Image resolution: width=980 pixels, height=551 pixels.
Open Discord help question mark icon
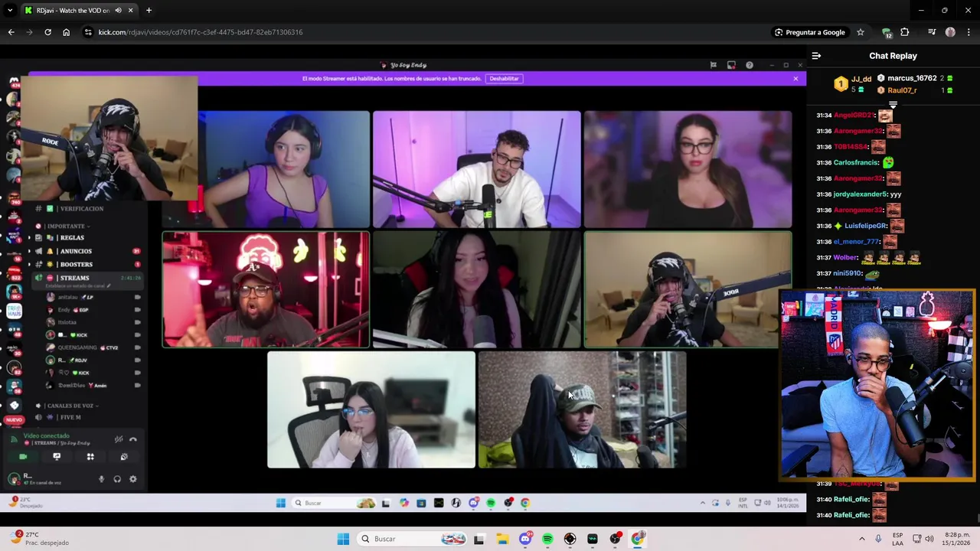point(750,65)
